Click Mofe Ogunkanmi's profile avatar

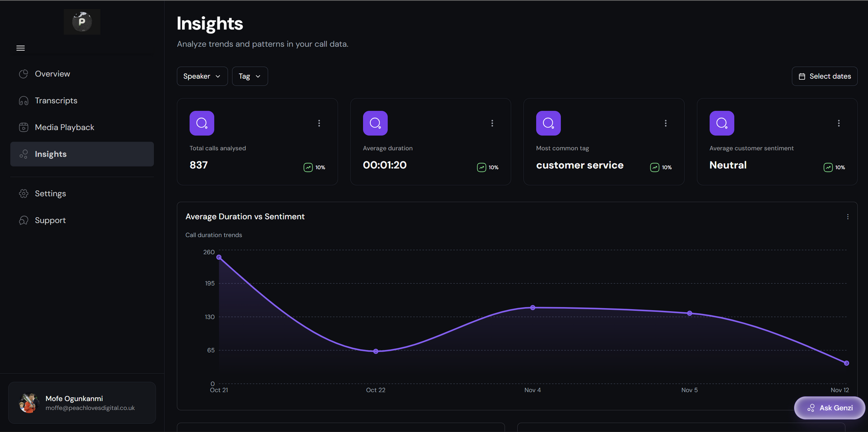pyautogui.click(x=28, y=403)
